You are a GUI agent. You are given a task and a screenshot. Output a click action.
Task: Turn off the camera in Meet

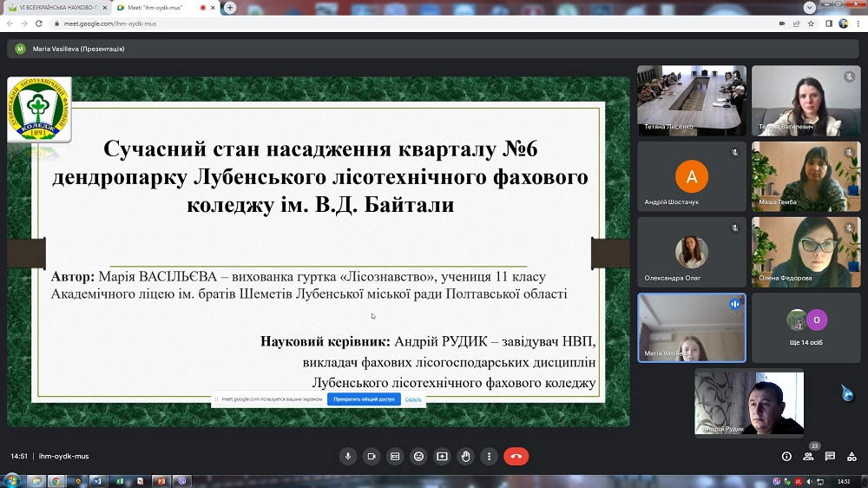tap(372, 457)
